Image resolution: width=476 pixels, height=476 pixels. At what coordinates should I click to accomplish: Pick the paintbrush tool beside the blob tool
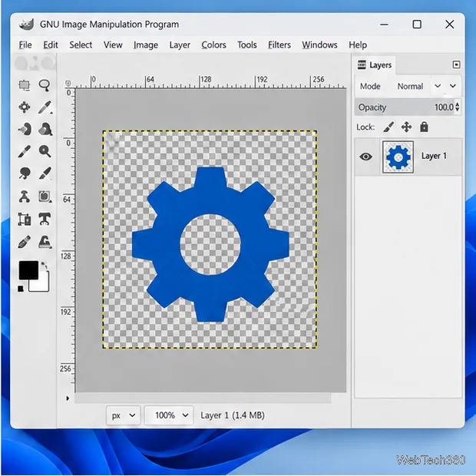(x=45, y=173)
